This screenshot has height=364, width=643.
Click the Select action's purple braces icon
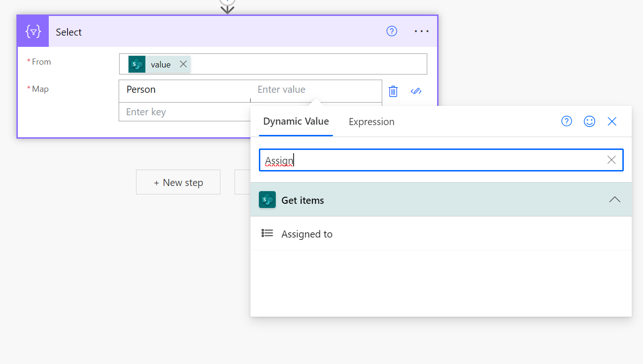pos(32,31)
